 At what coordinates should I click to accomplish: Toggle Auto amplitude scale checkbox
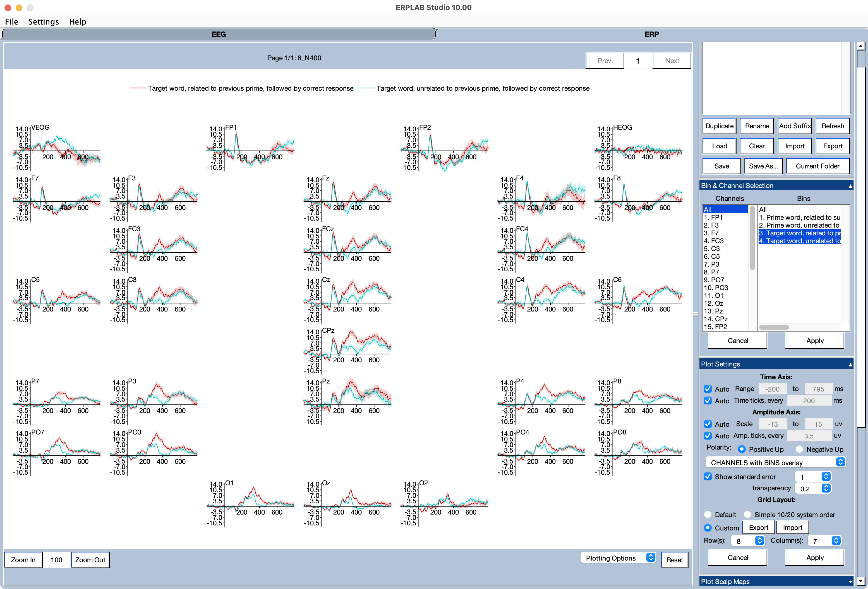(708, 424)
